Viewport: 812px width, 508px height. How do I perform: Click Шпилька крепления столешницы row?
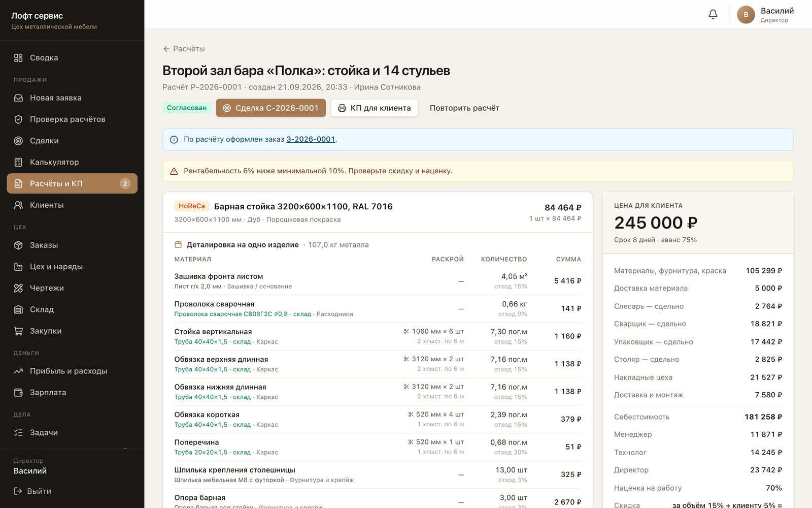click(x=378, y=474)
